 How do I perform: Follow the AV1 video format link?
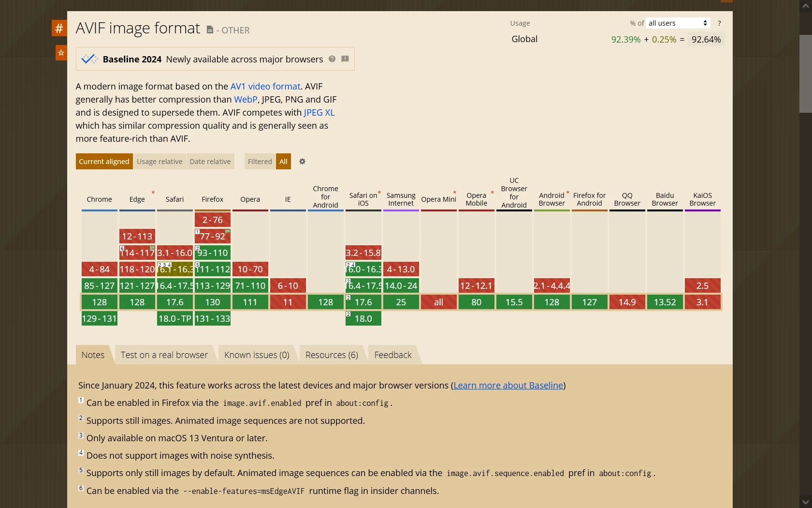pyautogui.click(x=265, y=87)
